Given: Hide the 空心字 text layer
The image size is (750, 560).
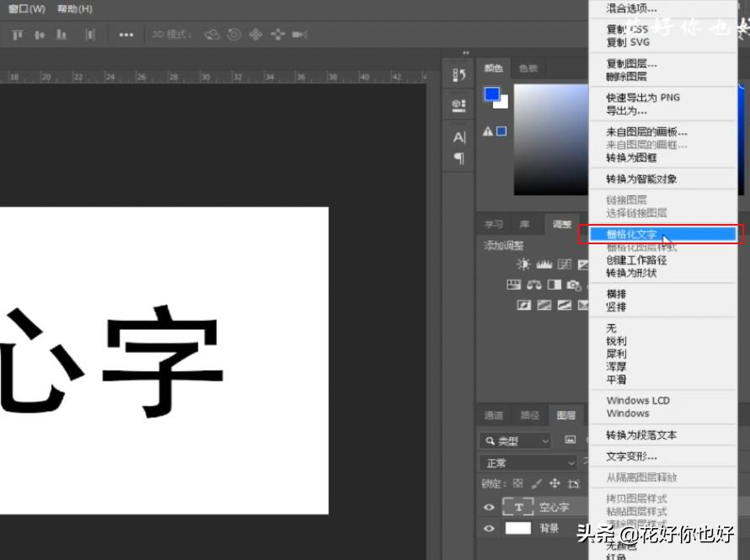Looking at the screenshot, I should click(489, 507).
